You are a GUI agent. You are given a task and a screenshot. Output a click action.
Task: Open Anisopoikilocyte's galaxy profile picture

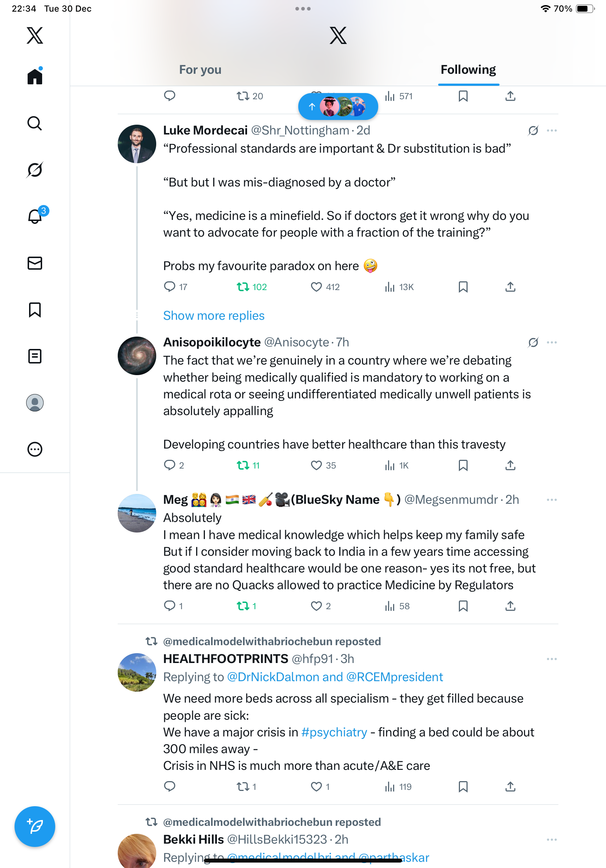tap(137, 356)
